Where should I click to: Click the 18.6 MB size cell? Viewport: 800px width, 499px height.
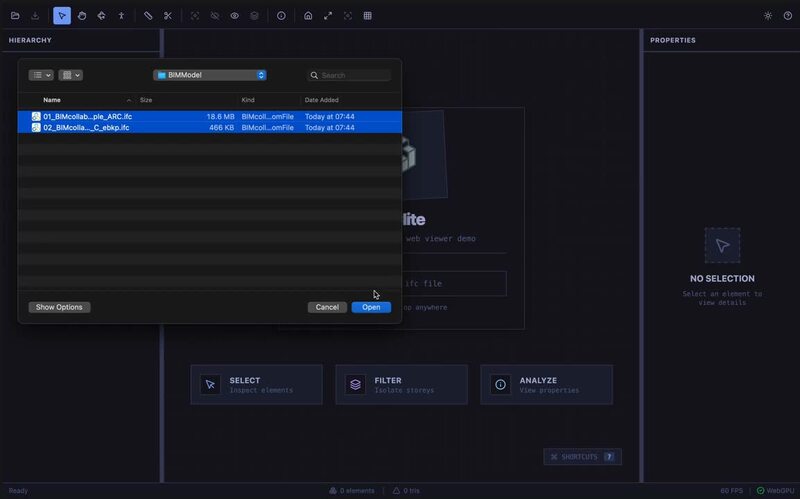(x=220, y=116)
